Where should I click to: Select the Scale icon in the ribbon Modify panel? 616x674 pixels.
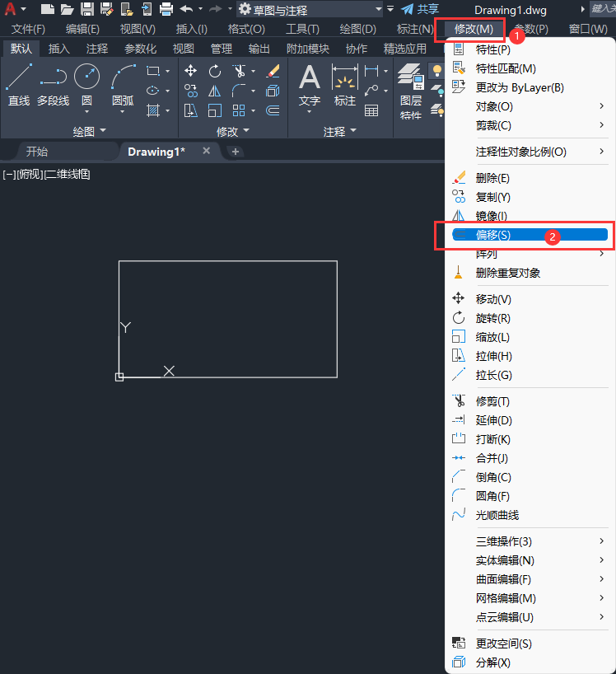(214, 110)
